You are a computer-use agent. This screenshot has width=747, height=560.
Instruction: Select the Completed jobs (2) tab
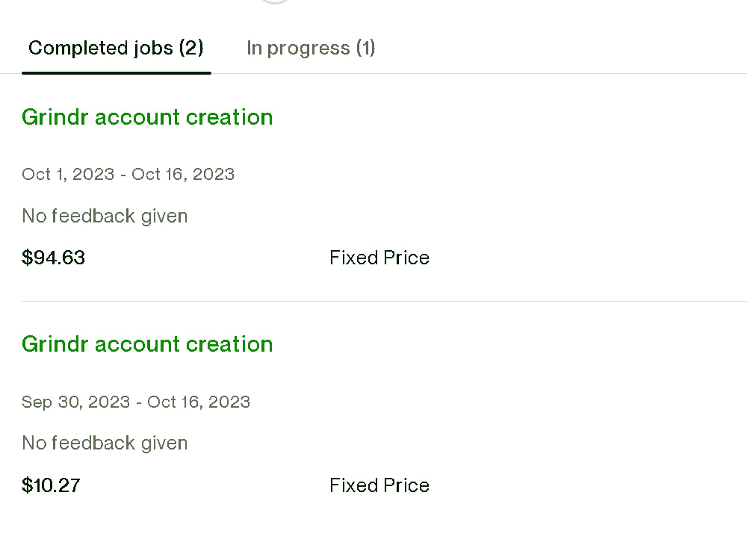[x=115, y=48]
